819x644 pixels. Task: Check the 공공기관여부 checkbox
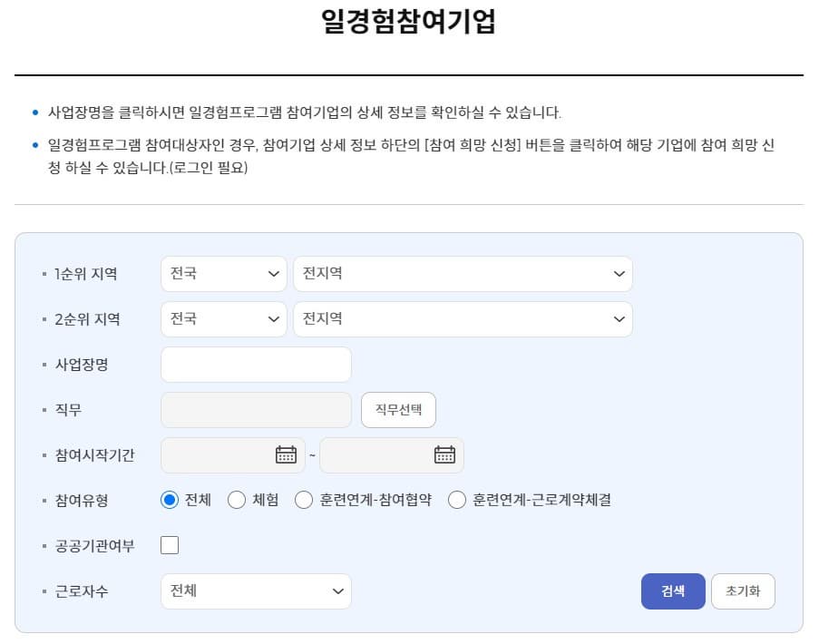tap(169, 544)
